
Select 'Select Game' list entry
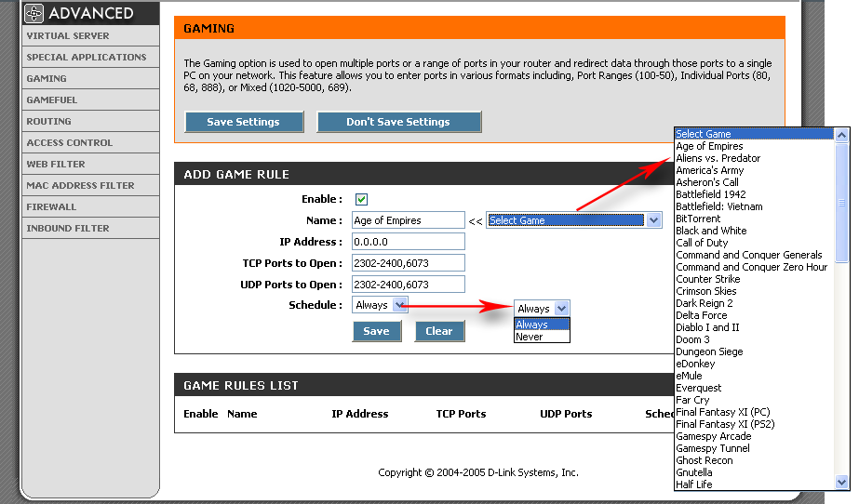pos(755,134)
